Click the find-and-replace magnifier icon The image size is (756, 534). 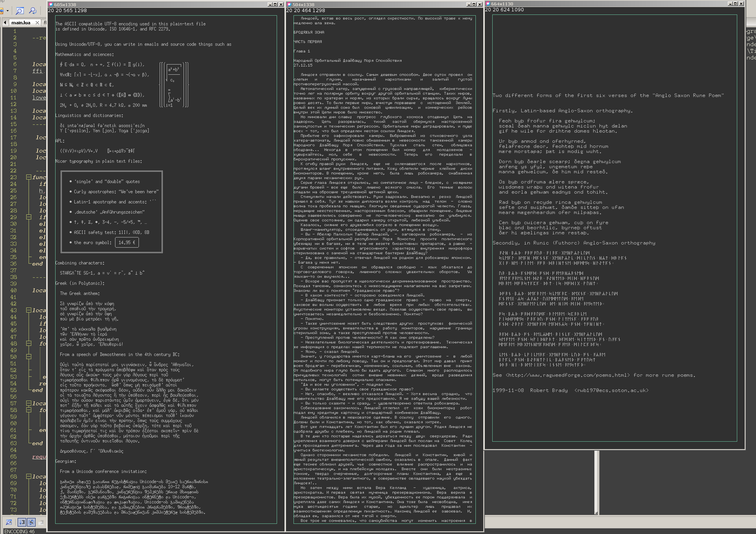pos(33,11)
